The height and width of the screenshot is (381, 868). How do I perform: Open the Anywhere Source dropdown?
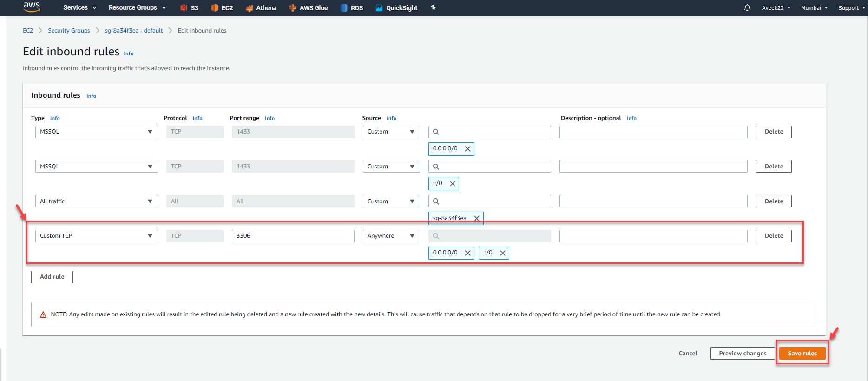click(391, 236)
